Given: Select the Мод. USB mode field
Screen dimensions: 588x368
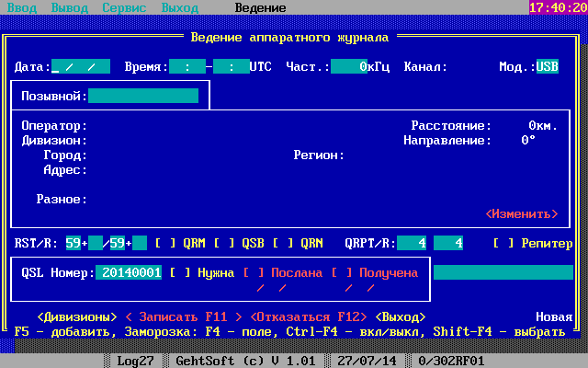Looking at the screenshot, I should point(547,67).
